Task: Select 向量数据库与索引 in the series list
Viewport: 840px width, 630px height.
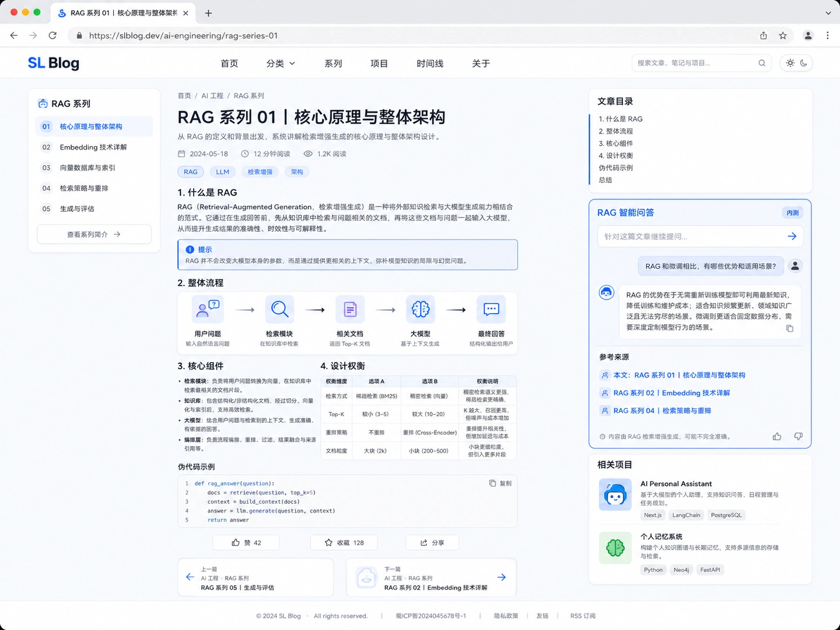Action: pyautogui.click(x=94, y=168)
